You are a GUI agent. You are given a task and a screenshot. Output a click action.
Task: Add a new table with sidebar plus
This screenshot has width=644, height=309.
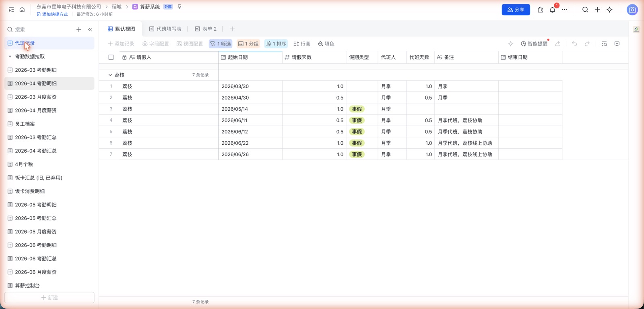79,29
